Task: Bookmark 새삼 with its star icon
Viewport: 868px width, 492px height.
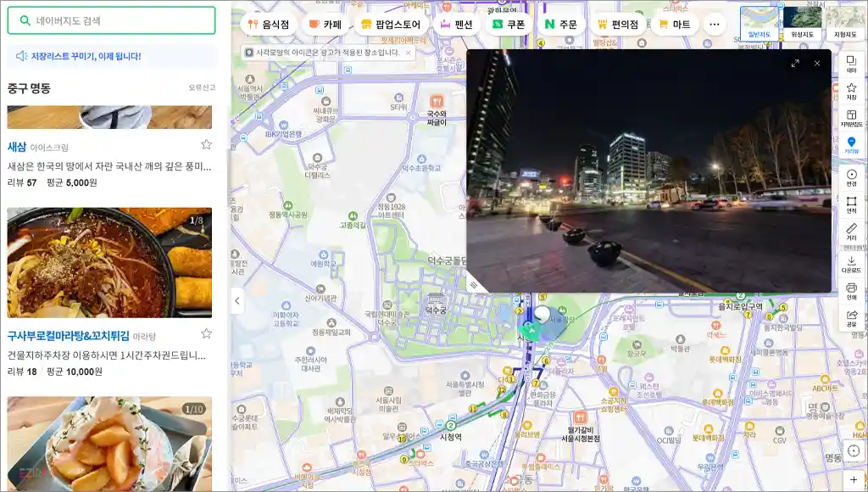Action: click(x=207, y=144)
